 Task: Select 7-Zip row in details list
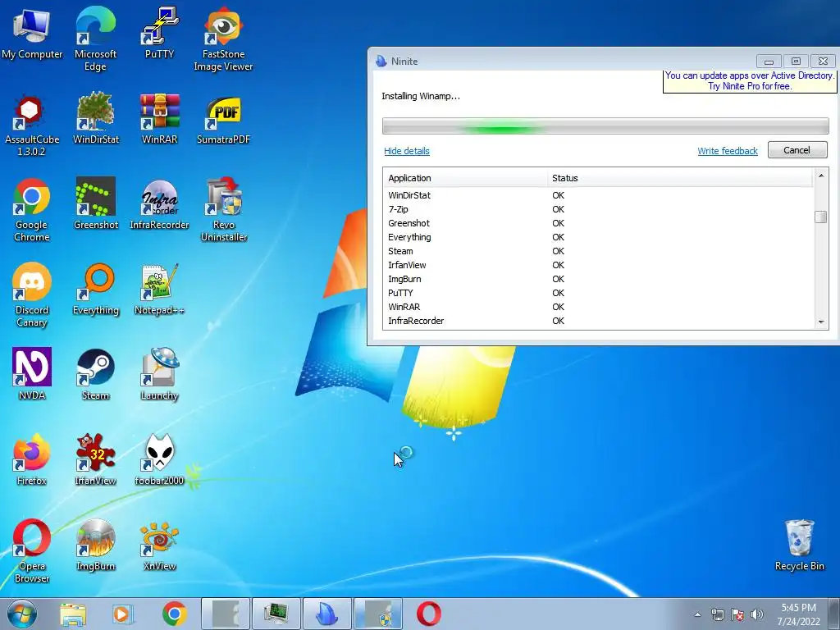[x=598, y=209]
